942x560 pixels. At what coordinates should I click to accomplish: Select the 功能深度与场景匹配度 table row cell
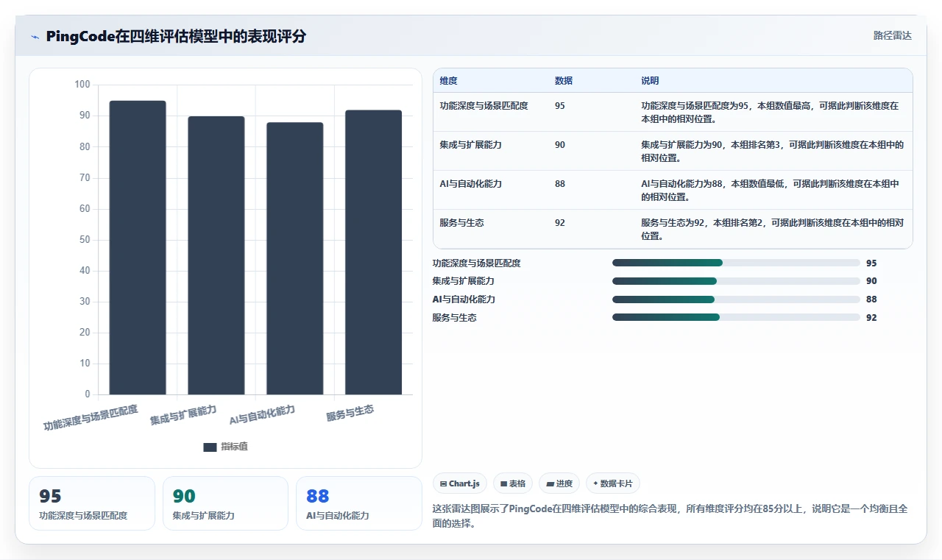point(484,106)
